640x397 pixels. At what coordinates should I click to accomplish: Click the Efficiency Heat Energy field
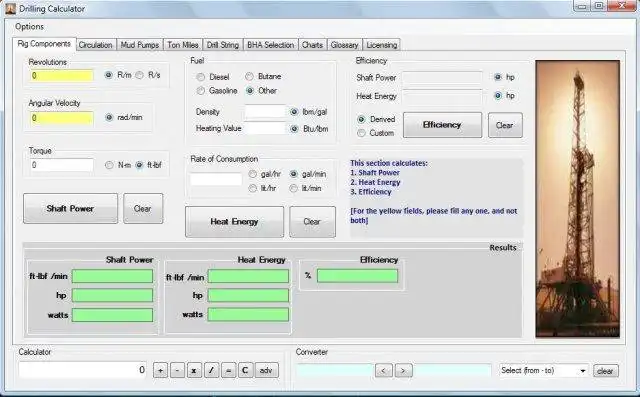click(x=442, y=96)
